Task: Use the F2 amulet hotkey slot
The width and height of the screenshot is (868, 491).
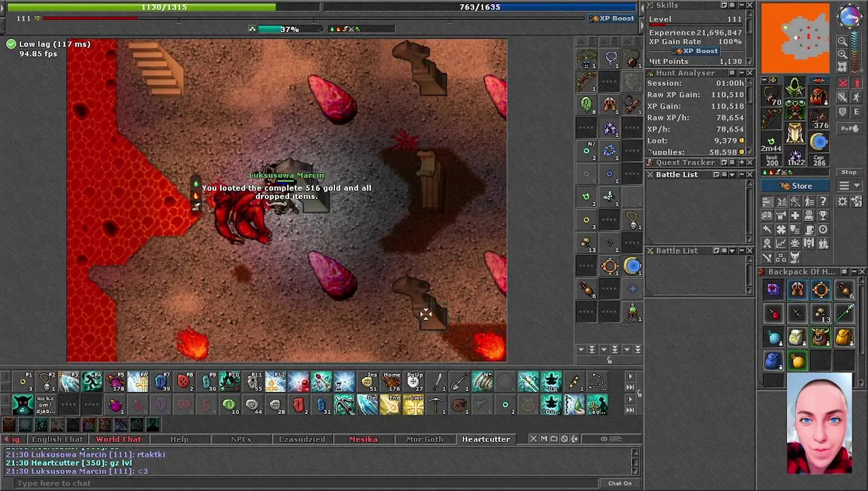Action: [46, 383]
